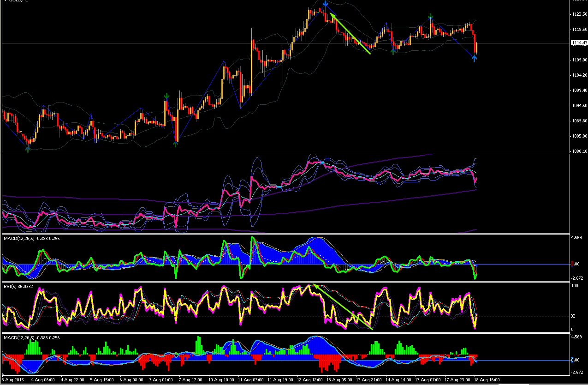Click the 1094.60 price scale label
Viewport: 588px width, 385px height.
point(579,106)
